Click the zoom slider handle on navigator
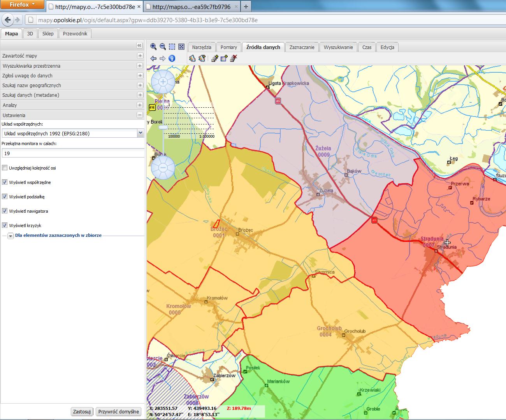 click(x=163, y=128)
